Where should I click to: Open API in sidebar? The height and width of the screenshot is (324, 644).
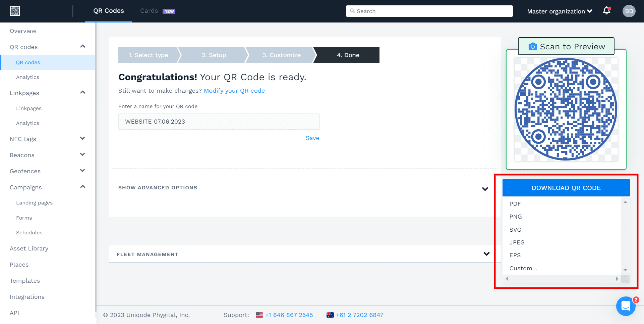point(14,313)
